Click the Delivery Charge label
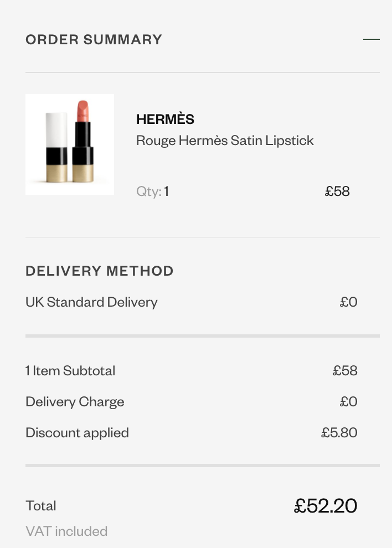 click(75, 401)
